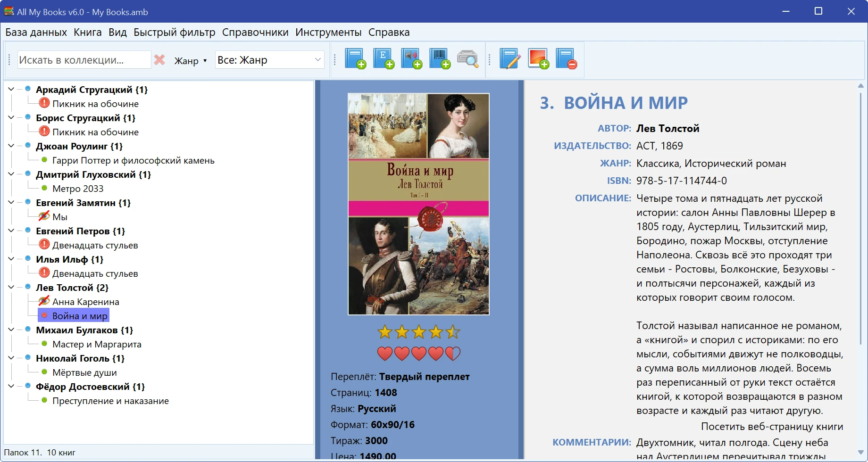This screenshot has width=868, height=462.
Task: Collapse the Аркадий Стругацкий node
Action: click(11, 89)
